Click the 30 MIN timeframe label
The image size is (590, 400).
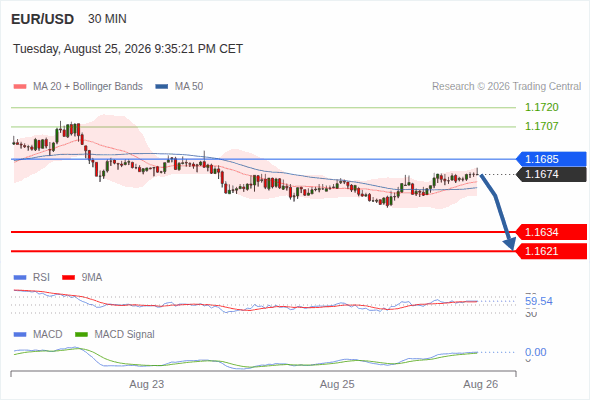pyautogui.click(x=107, y=19)
